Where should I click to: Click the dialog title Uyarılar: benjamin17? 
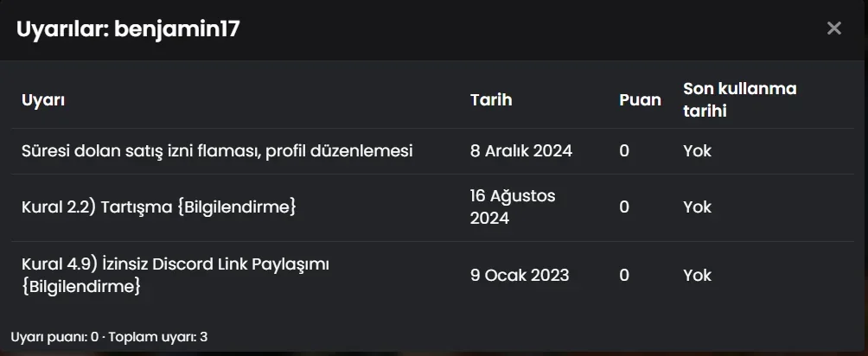128,29
